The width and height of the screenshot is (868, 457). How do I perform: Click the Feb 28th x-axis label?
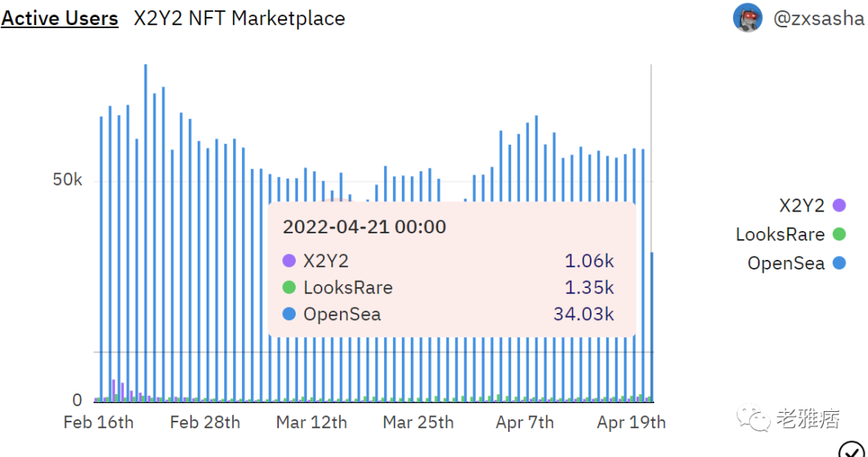pyautogui.click(x=205, y=422)
